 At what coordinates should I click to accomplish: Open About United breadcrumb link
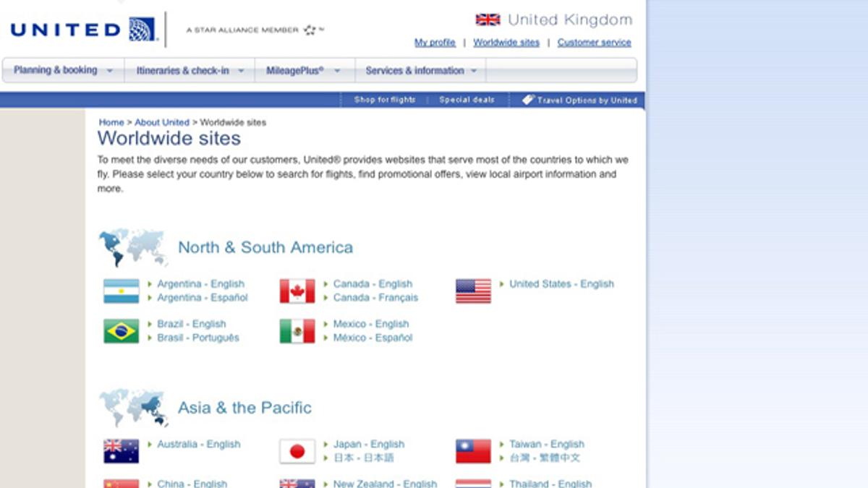162,123
